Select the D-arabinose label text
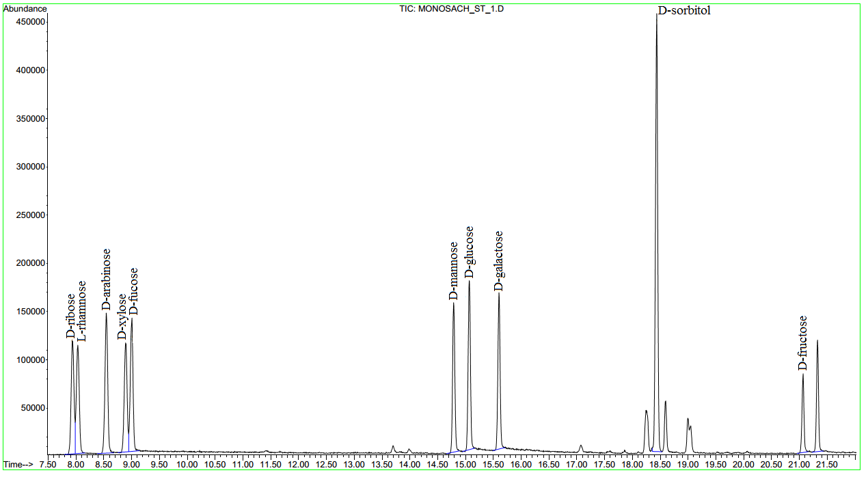 click(106, 279)
